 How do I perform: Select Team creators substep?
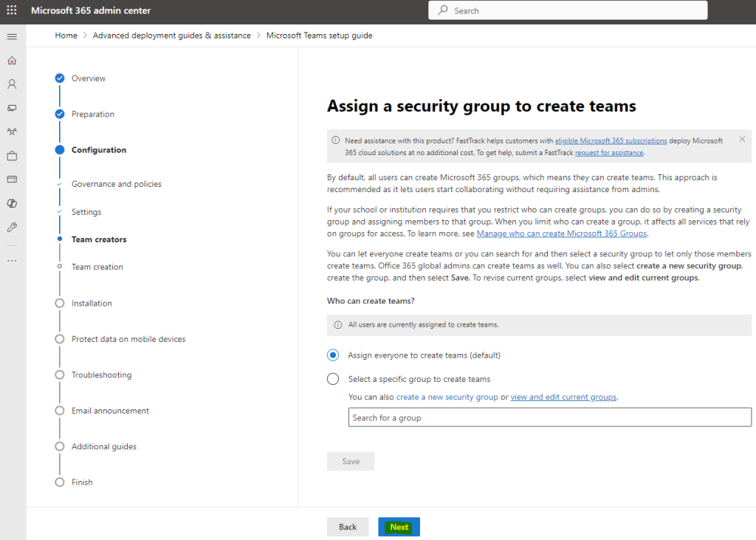(x=99, y=239)
